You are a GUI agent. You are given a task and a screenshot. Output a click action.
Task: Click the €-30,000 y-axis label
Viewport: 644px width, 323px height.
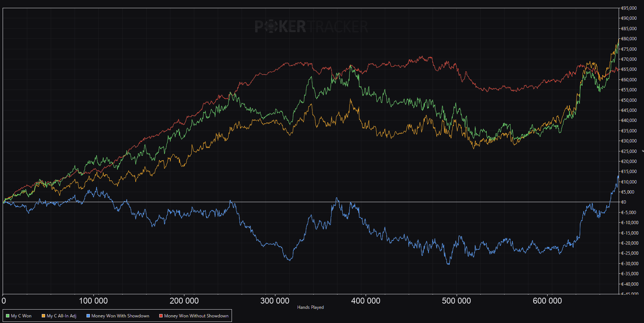(629, 263)
